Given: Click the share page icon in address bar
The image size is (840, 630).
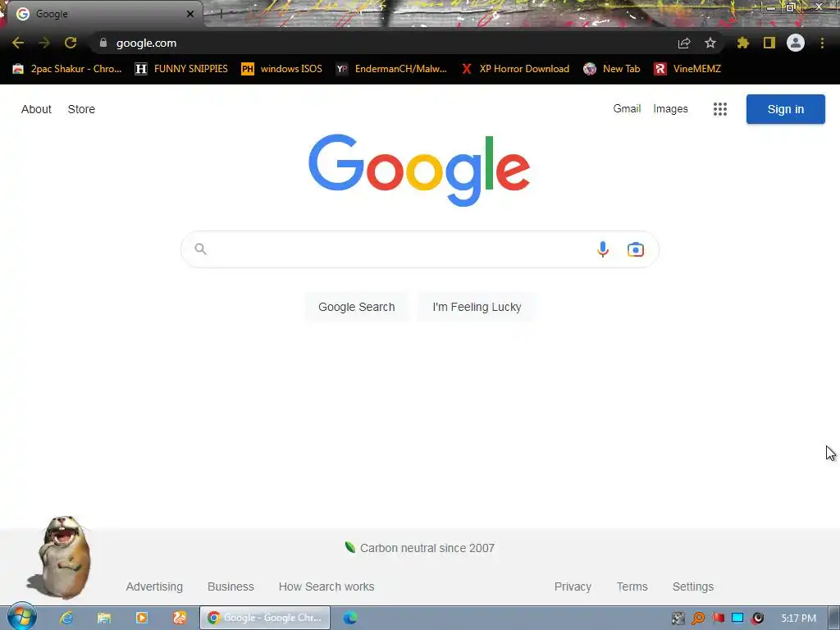Looking at the screenshot, I should pyautogui.click(x=684, y=43).
